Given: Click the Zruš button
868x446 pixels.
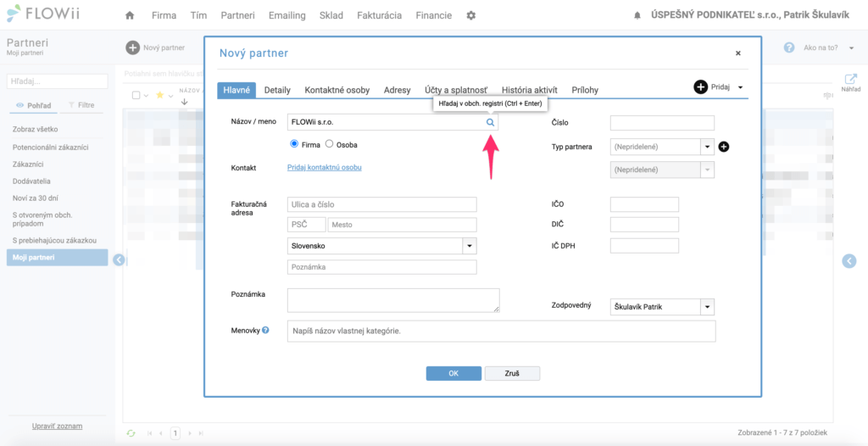Looking at the screenshot, I should (512, 373).
